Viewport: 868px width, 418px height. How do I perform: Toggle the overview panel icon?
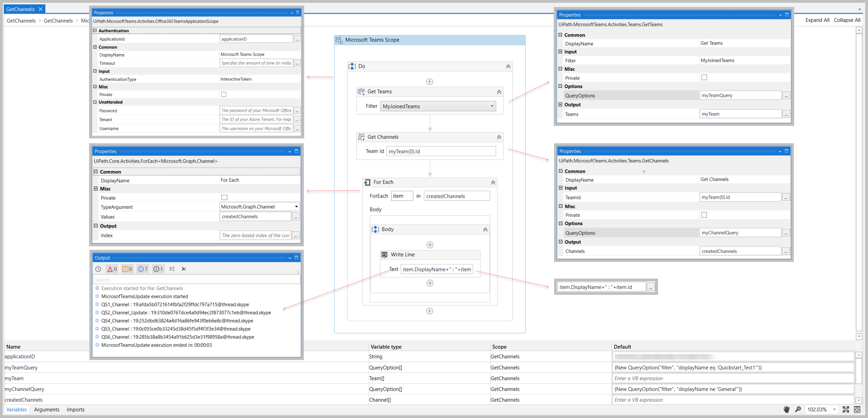857,409
